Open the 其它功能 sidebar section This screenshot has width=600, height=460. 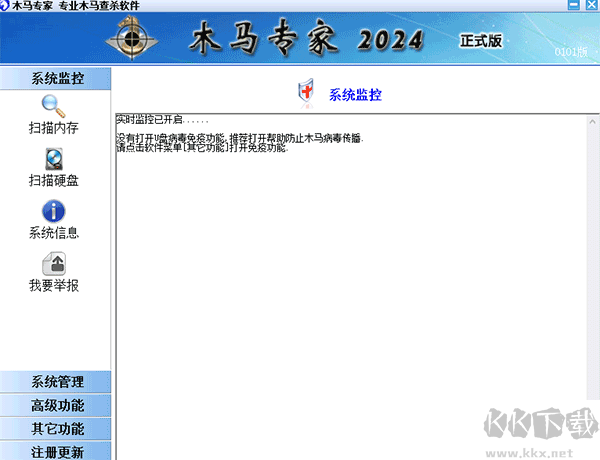(56, 429)
